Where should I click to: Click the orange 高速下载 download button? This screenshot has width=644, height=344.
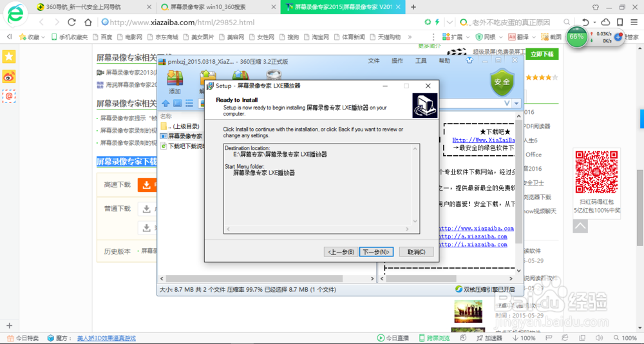click(x=147, y=186)
